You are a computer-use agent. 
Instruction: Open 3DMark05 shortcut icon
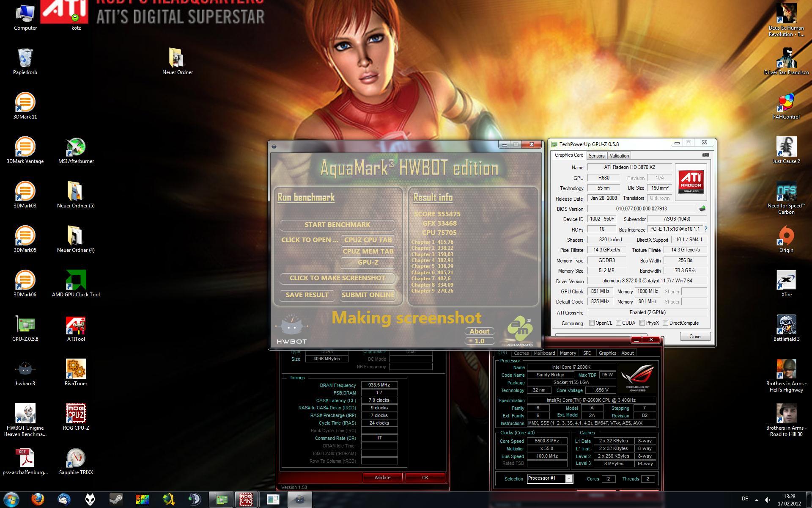[25, 239]
